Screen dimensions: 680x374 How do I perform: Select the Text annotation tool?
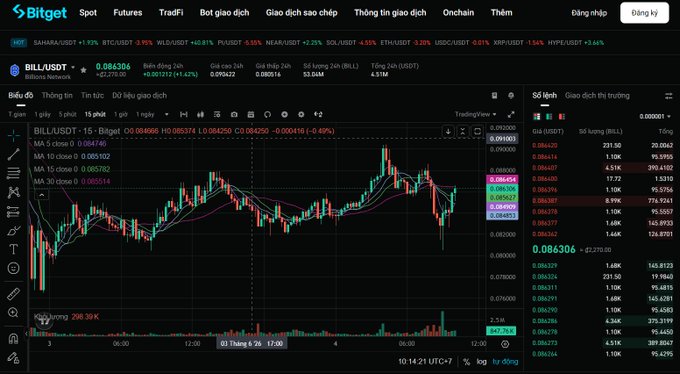click(x=13, y=249)
